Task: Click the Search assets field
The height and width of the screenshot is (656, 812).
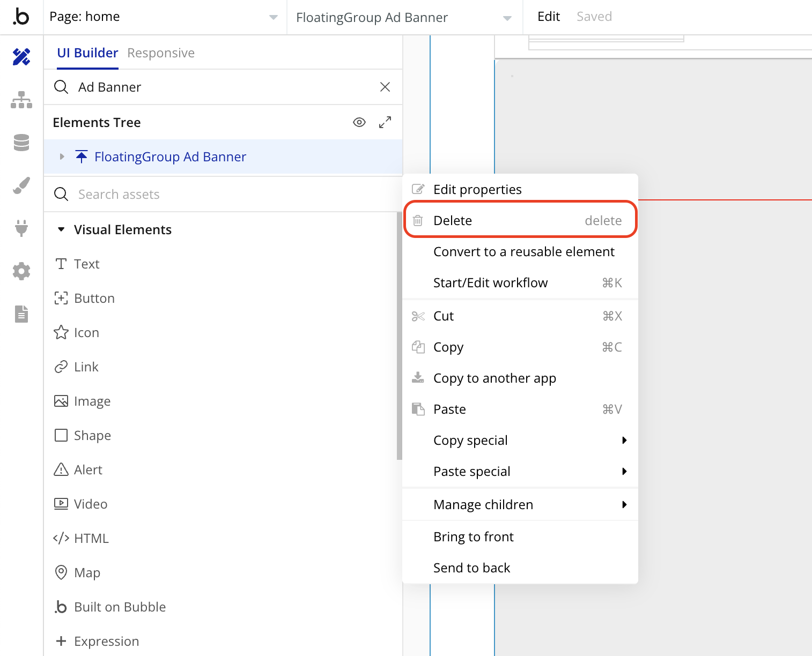Action: [225, 194]
